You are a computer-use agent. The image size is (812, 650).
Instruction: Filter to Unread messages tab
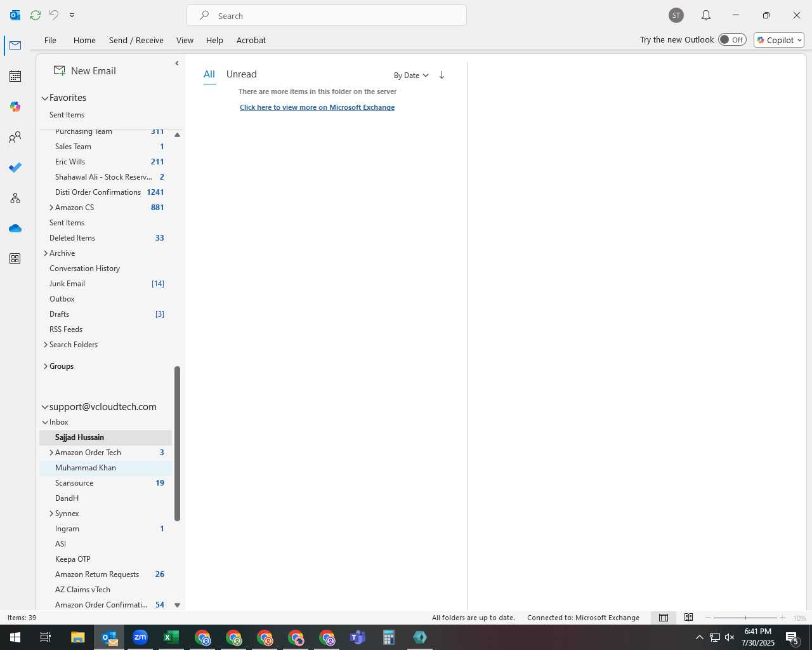pos(242,74)
